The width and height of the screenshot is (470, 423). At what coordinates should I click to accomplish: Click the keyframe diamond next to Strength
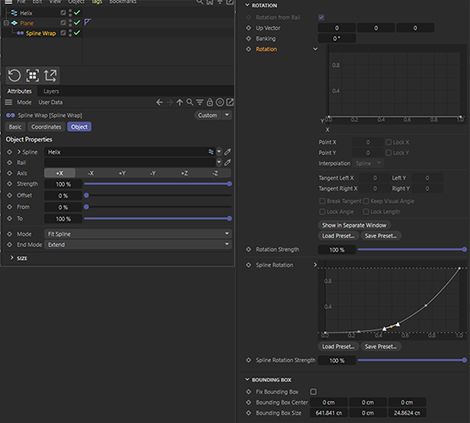(10, 184)
